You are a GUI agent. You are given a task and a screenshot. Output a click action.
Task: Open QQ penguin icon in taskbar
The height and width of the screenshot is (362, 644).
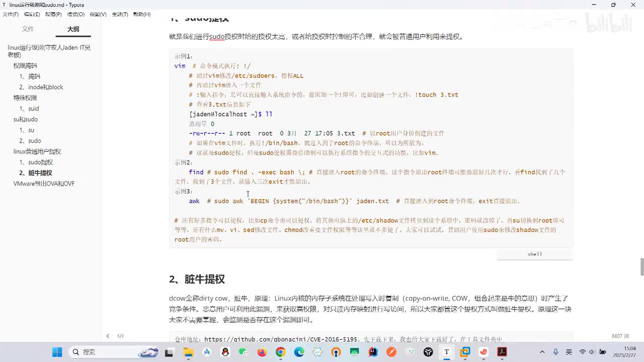(225, 352)
